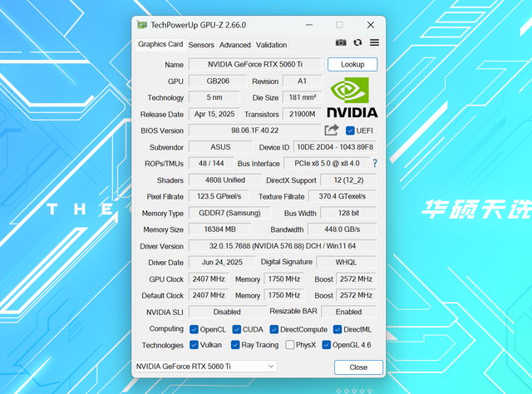Switch to the Sensors tab
The width and height of the screenshot is (532, 394).
click(201, 45)
